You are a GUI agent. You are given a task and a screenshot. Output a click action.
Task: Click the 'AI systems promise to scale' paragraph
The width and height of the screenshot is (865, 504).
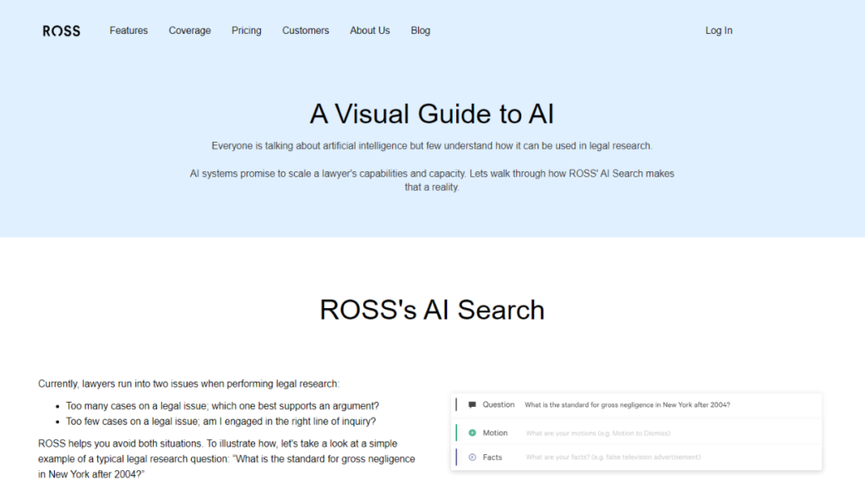(432, 181)
